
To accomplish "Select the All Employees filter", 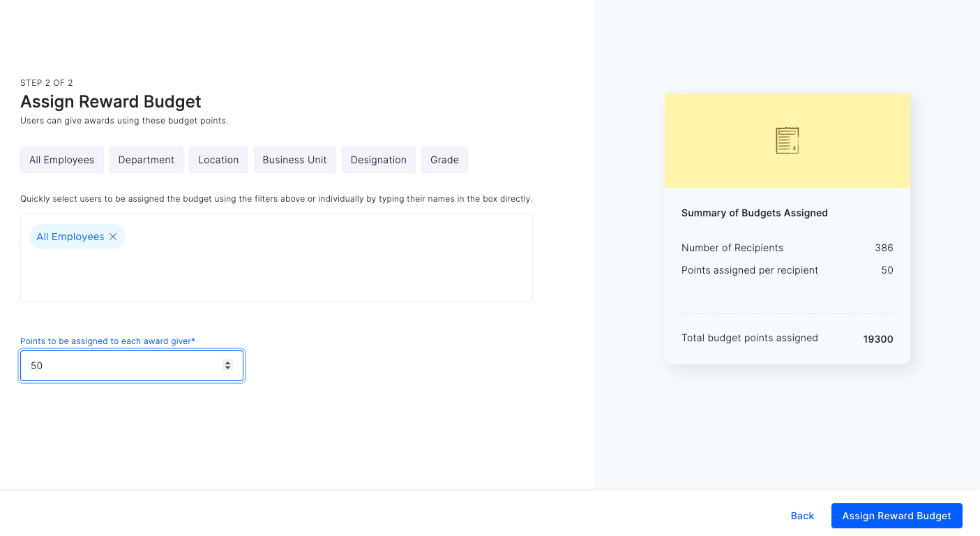I will [x=61, y=160].
